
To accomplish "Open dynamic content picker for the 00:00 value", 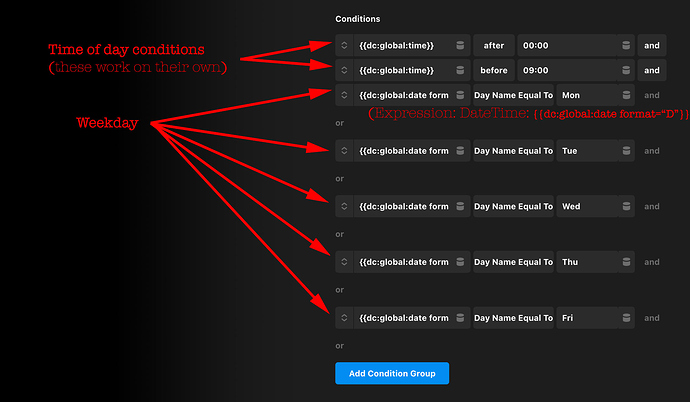I will [625, 45].
